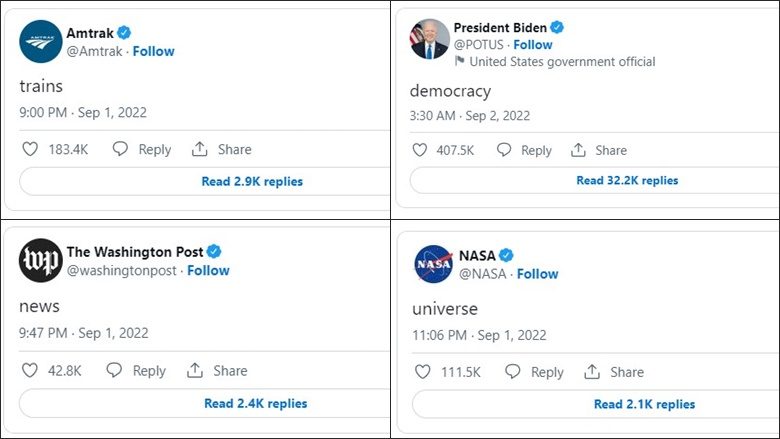Follow the @POTUS account

pos(533,45)
